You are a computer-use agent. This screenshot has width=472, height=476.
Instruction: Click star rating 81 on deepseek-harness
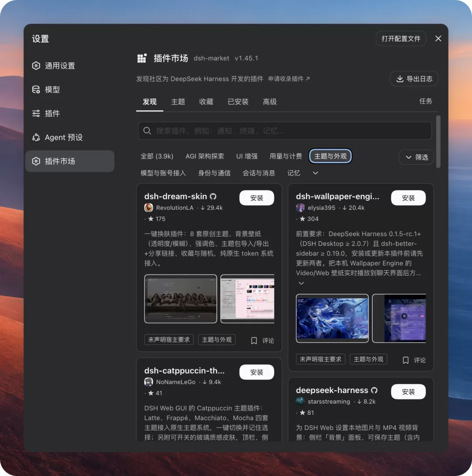(x=306, y=413)
